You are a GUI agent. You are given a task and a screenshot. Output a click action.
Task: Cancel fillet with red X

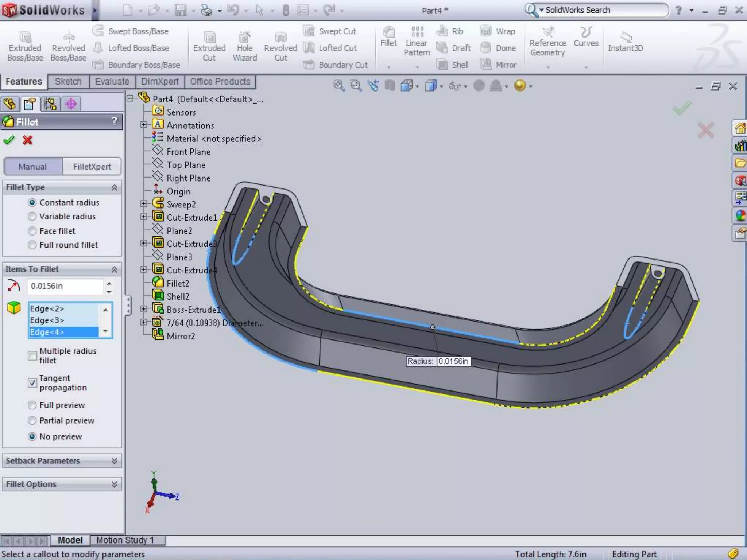click(27, 140)
